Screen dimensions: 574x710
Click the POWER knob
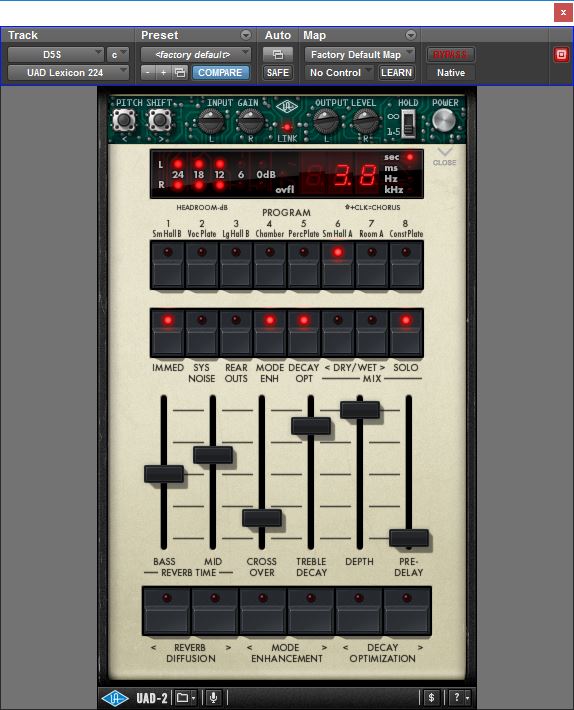[x=444, y=121]
